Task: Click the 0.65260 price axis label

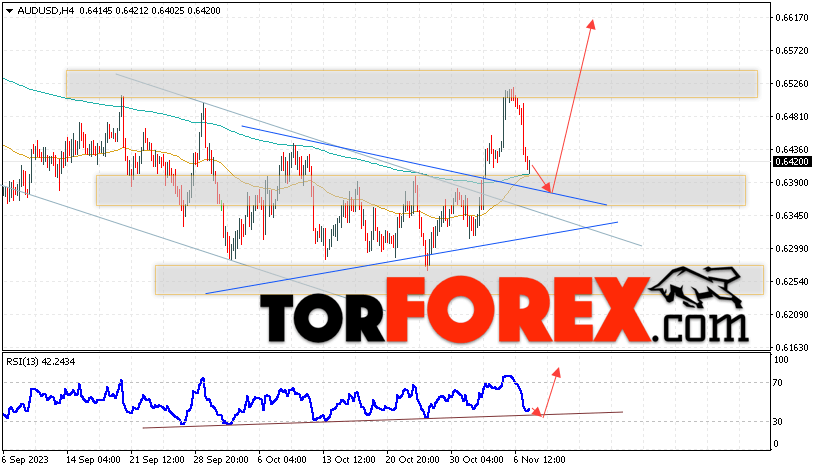Action: coord(792,83)
